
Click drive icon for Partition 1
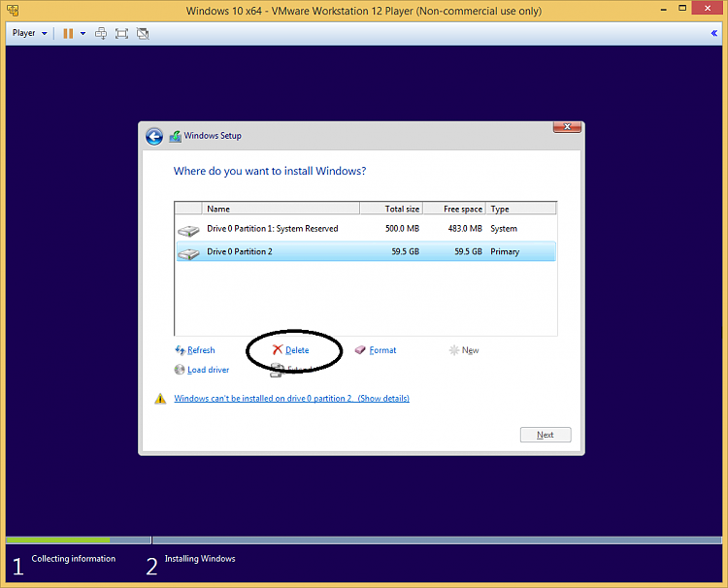[x=188, y=231]
